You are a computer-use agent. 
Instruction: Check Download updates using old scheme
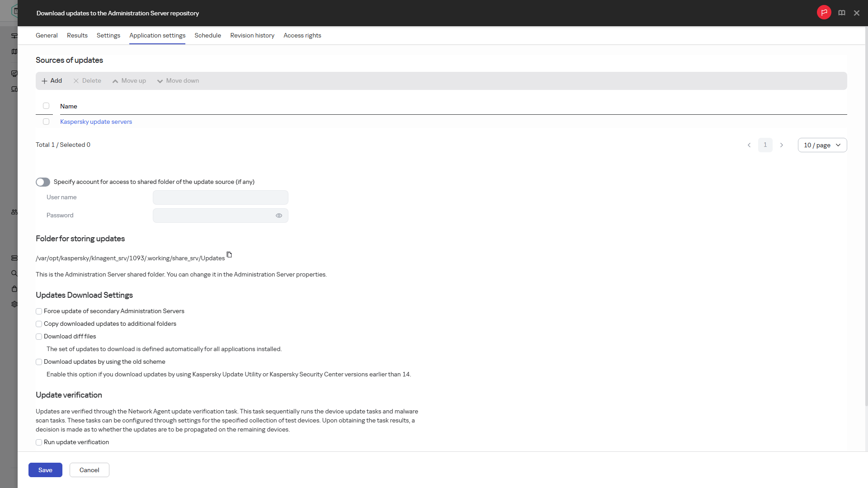click(39, 362)
